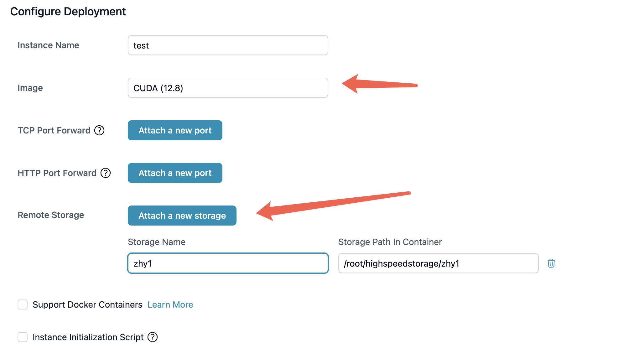Click the TCP Port Forward help icon
The width and height of the screenshot is (644, 359).
(x=99, y=130)
